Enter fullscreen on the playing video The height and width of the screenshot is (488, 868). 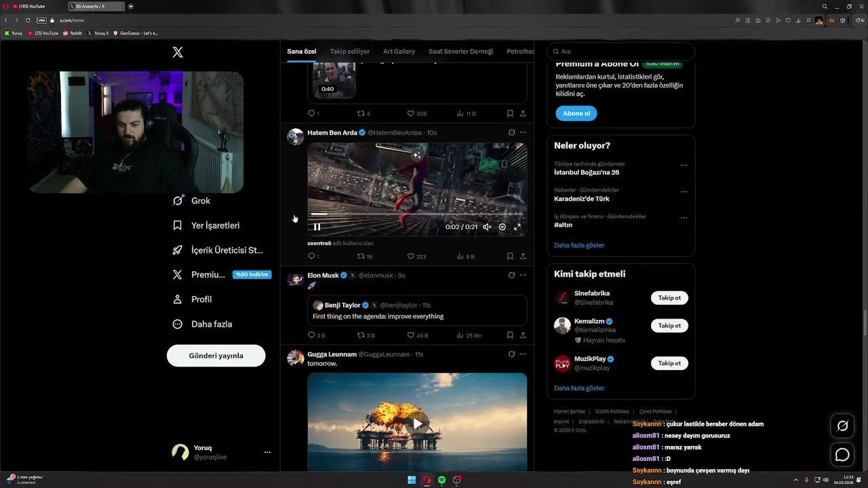pos(517,227)
